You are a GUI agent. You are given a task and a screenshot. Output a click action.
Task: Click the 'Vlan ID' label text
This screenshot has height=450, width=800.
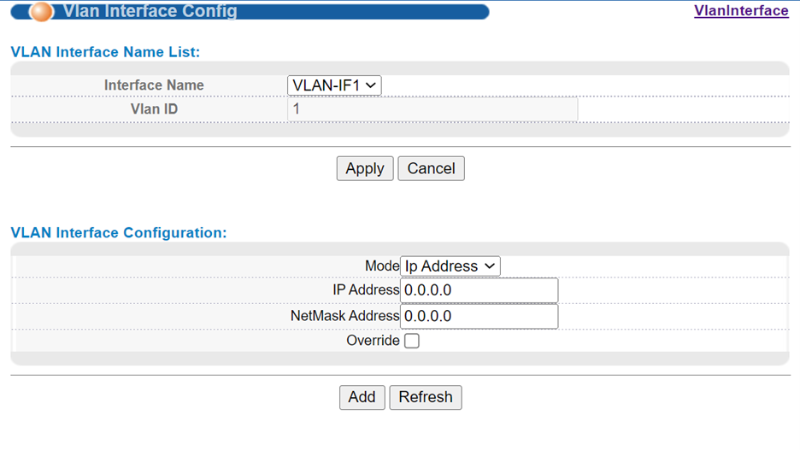[154, 109]
